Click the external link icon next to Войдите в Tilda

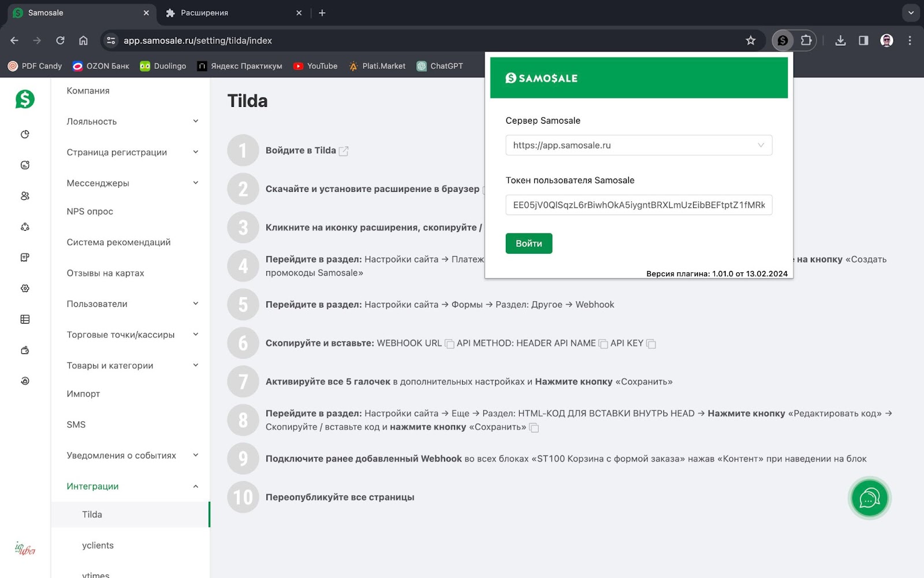pyautogui.click(x=344, y=151)
